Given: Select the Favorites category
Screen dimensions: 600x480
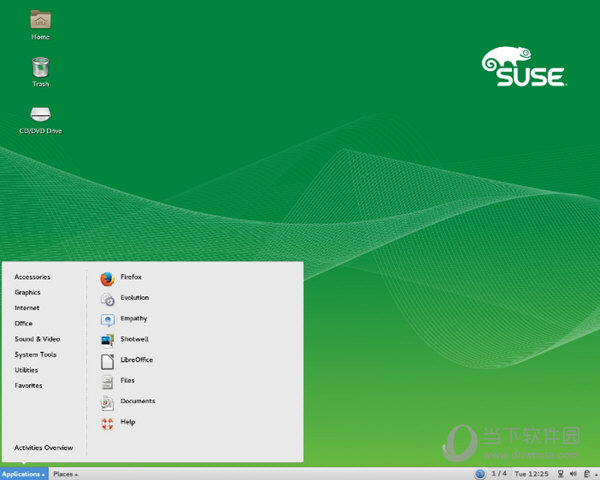Looking at the screenshot, I should pos(28,385).
